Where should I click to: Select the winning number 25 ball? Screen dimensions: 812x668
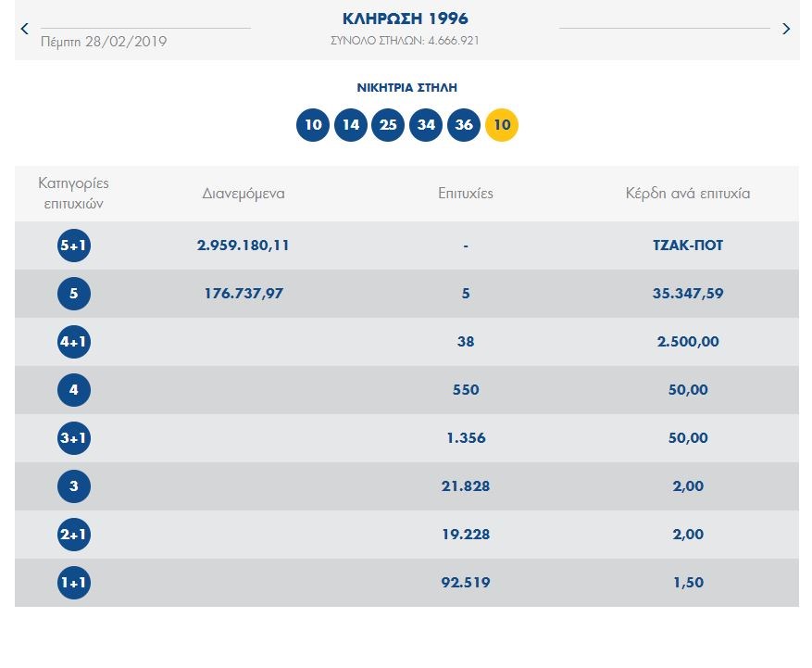(x=388, y=125)
